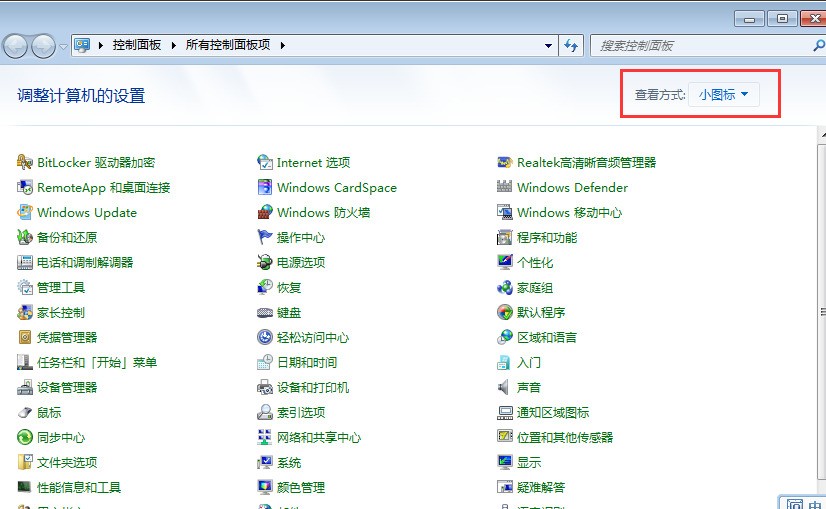Click the Windows CardSpace icon
The width and height of the screenshot is (826, 509).
264,187
